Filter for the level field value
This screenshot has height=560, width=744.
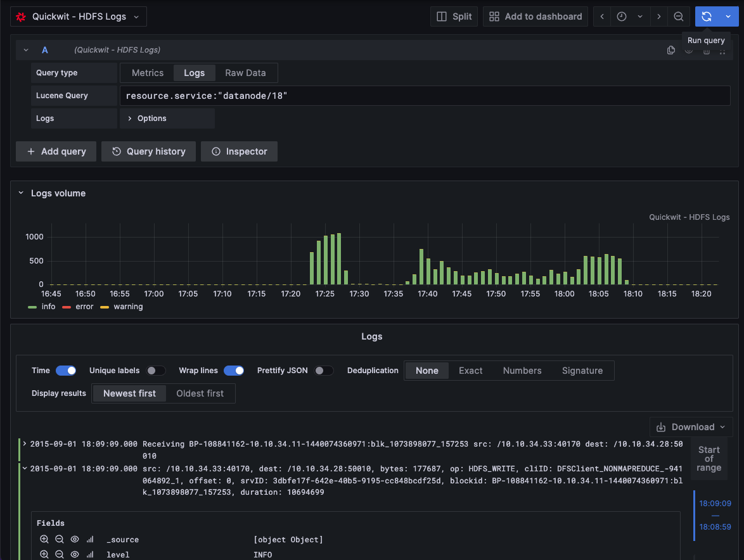click(43, 554)
